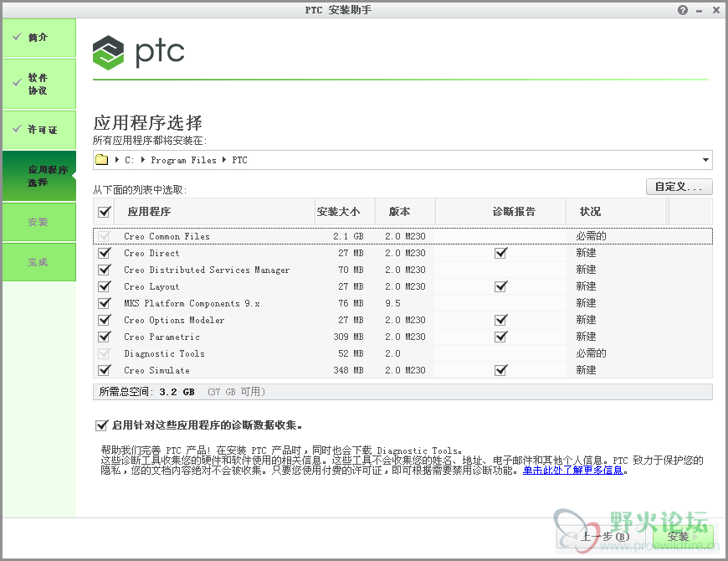728x561 pixels.
Task: Open the 单击此处了解更多信息 link
Action: [x=572, y=471]
